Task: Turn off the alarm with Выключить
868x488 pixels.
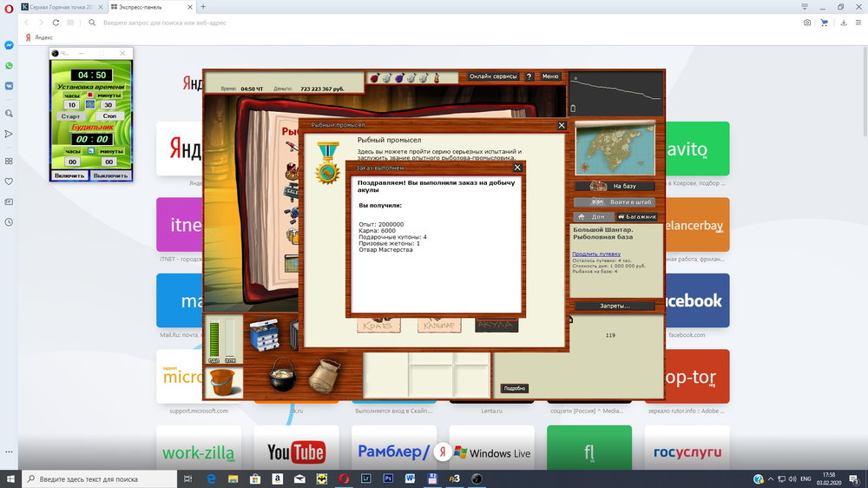Action: [110, 175]
